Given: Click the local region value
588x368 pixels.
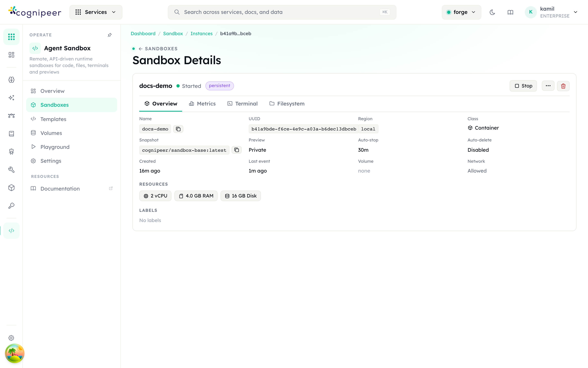Looking at the screenshot, I should point(368,129).
